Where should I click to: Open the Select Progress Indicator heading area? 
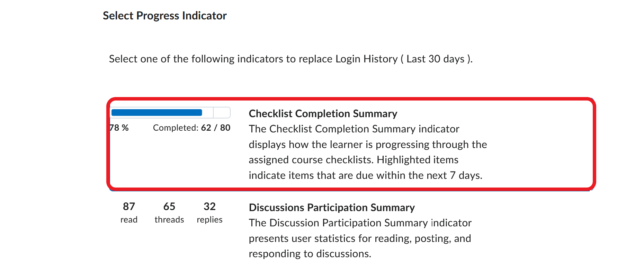click(164, 16)
